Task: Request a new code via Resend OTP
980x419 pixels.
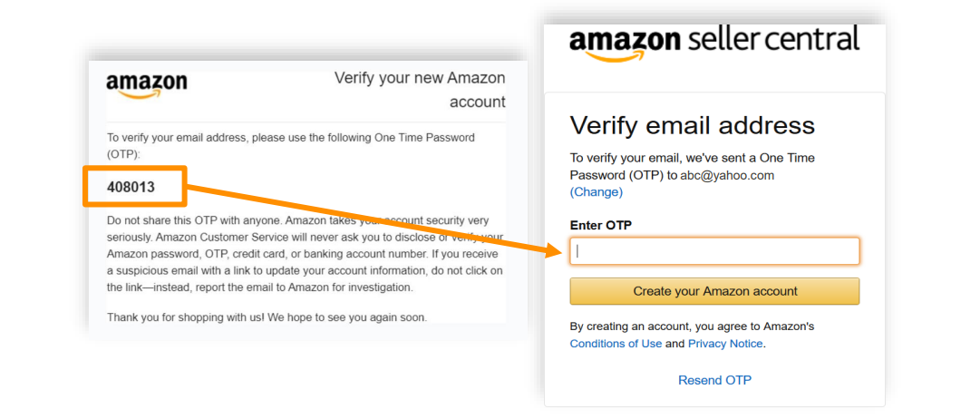Action: coord(714,380)
